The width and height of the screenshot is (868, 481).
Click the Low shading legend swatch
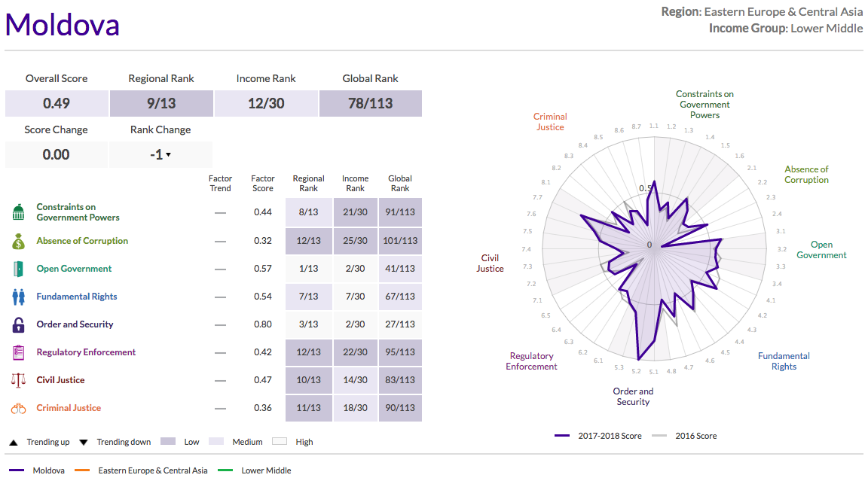coord(168,441)
